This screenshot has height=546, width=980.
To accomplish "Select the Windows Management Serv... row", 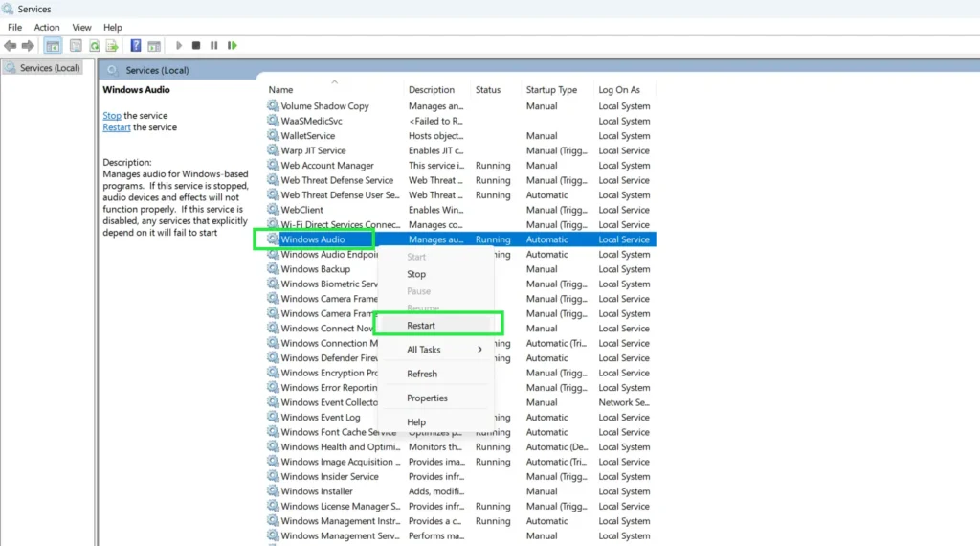I will (460, 536).
